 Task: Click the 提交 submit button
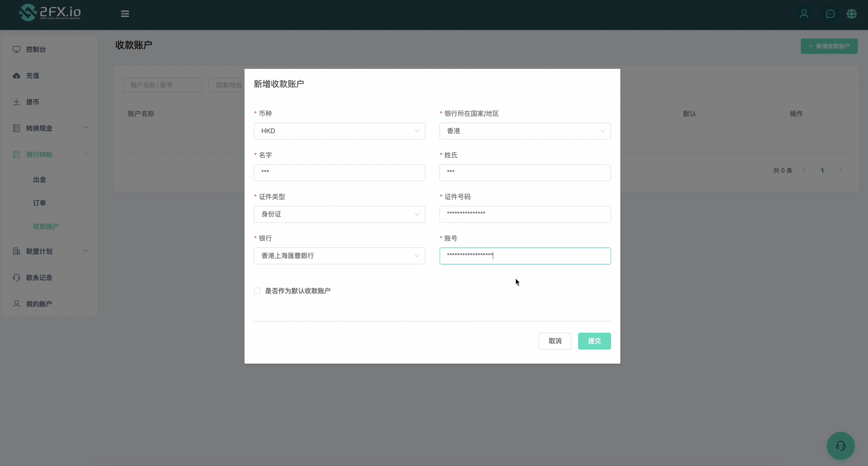coord(594,341)
